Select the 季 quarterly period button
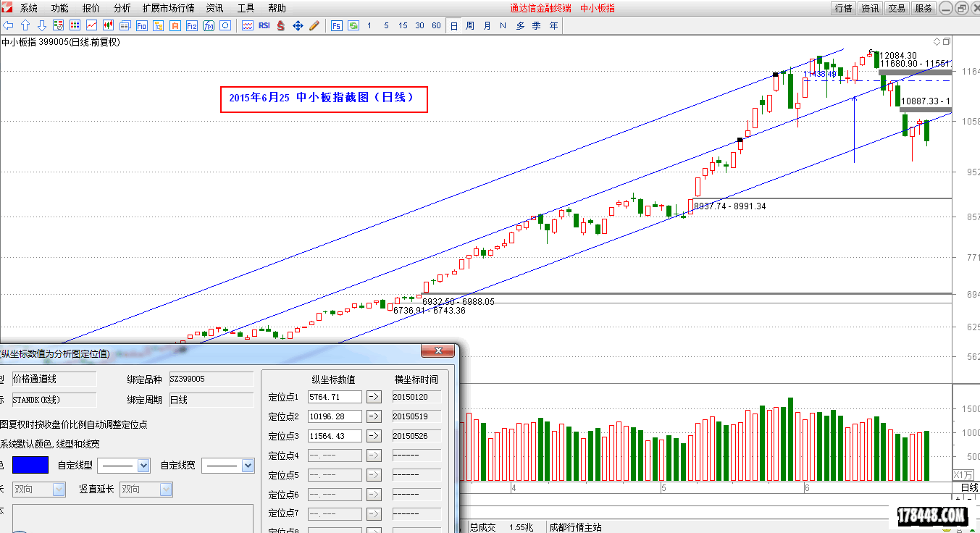980x533 pixels. point(537,25)
